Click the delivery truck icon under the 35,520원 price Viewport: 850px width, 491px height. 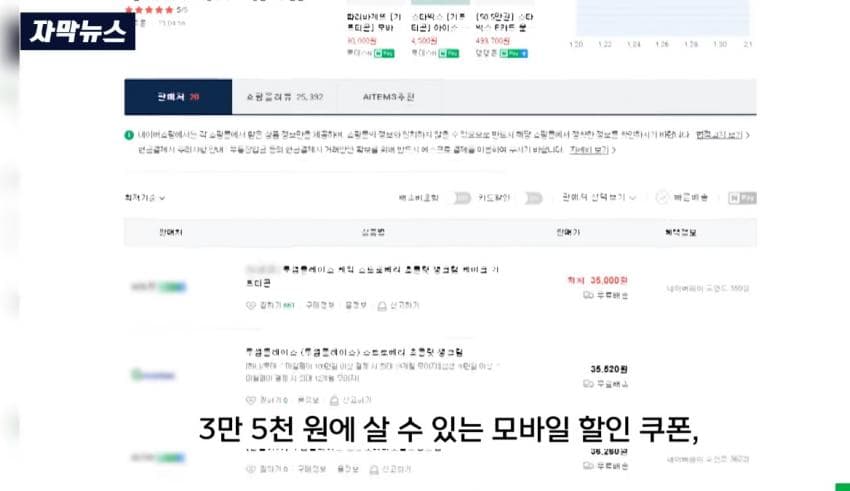588,384
